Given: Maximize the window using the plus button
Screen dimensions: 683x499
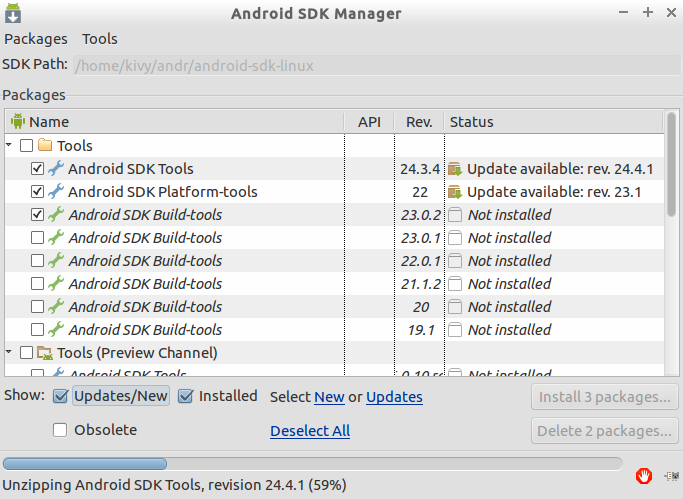Looking at the screenshot, I should tap(648, 12).
